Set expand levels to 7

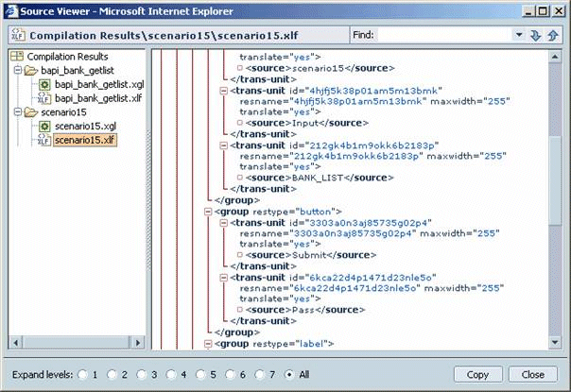259,375
